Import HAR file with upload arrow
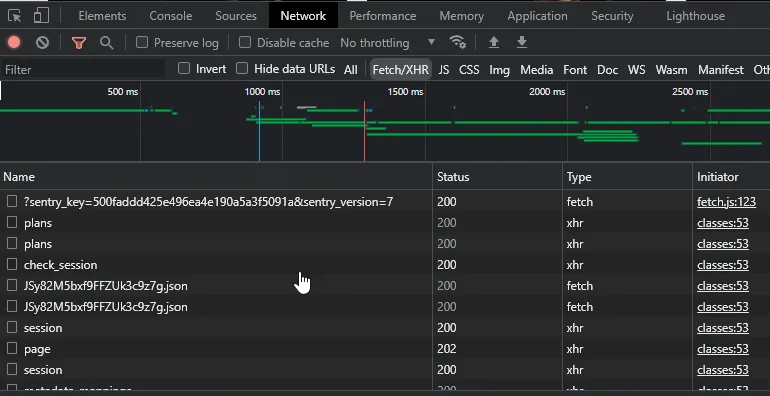Image resolution: width=770 pixels, height=396 pixels. point(494,43)
